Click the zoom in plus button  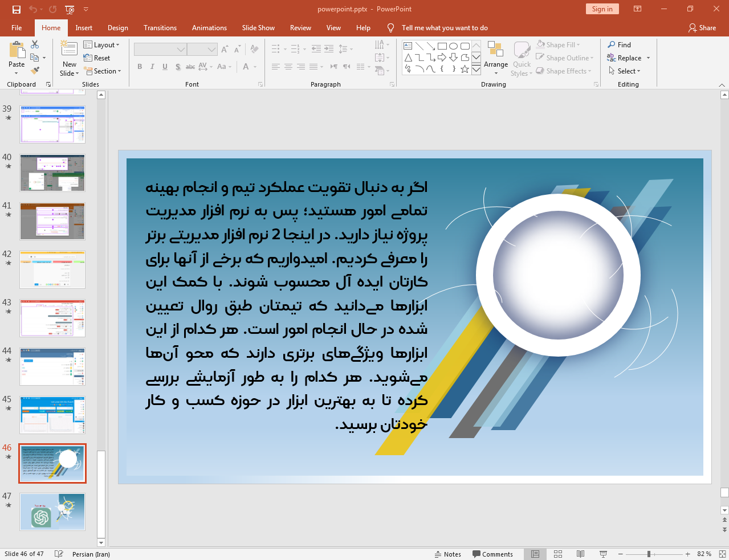pyautogui.click(x=688, y=554)
